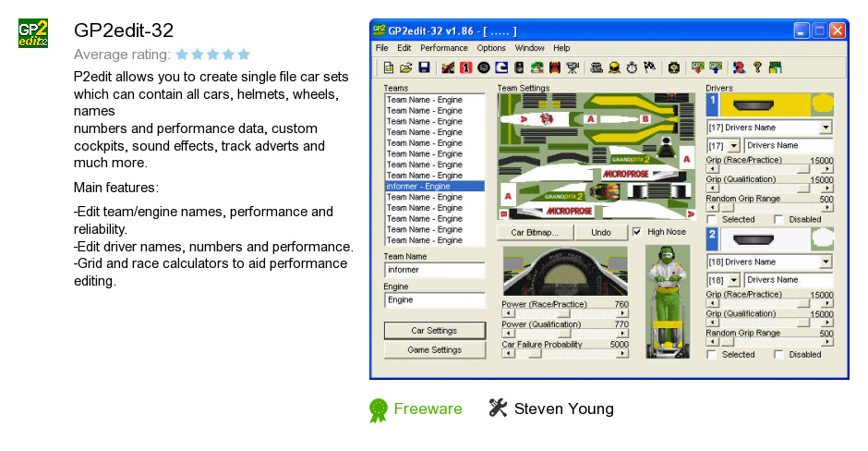Click the red number 1 toolbar icon
Screen dimensions: 868x451
(465, 67)
